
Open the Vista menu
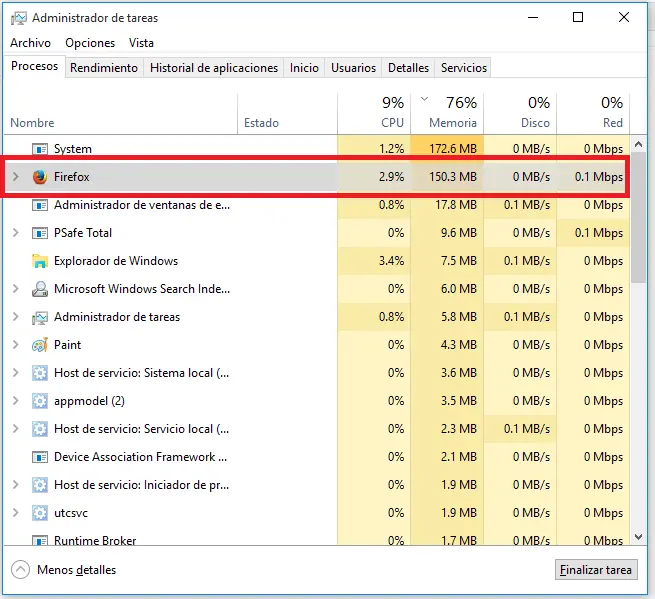(141, 43)
